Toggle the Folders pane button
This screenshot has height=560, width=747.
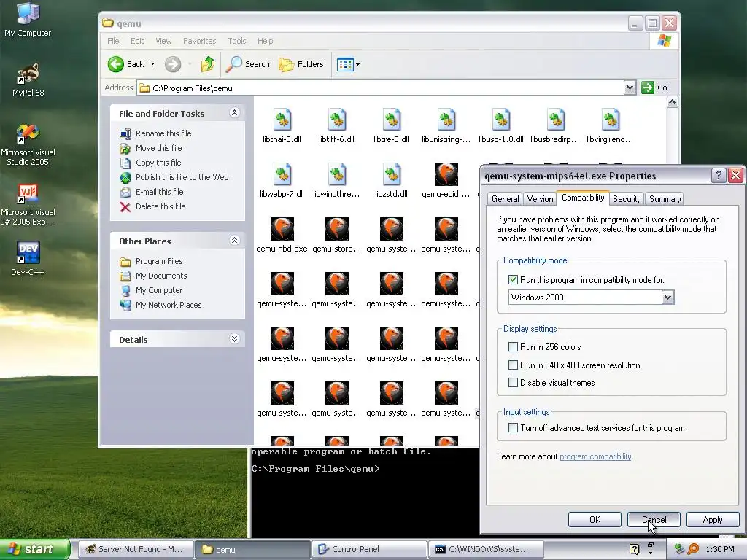301,64
